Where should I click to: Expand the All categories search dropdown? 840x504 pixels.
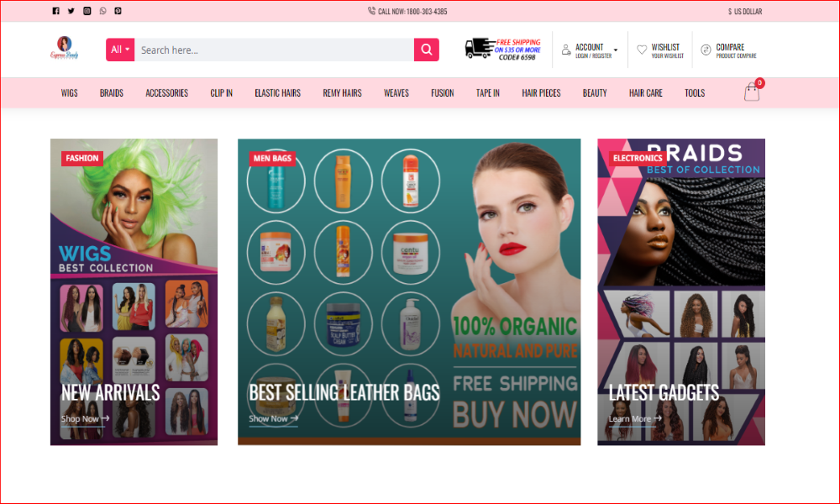tap(120, 50)
